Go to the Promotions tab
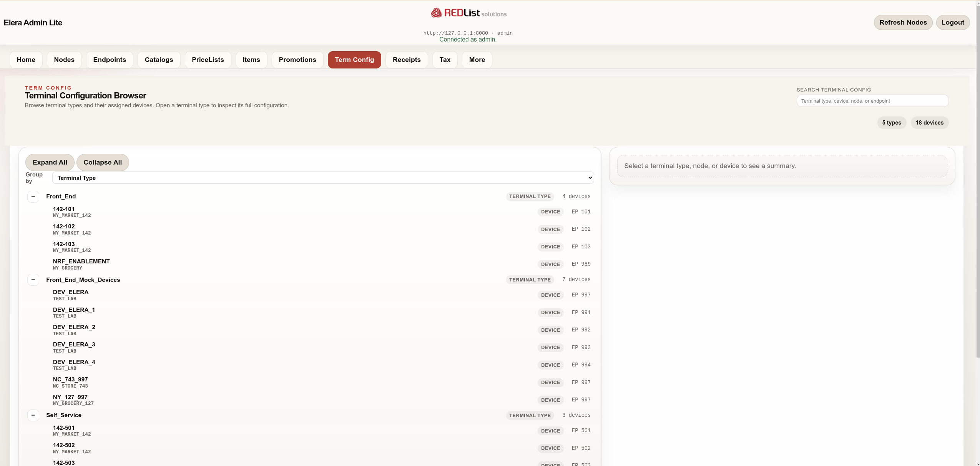980x466 pixels. pos(297,60)
